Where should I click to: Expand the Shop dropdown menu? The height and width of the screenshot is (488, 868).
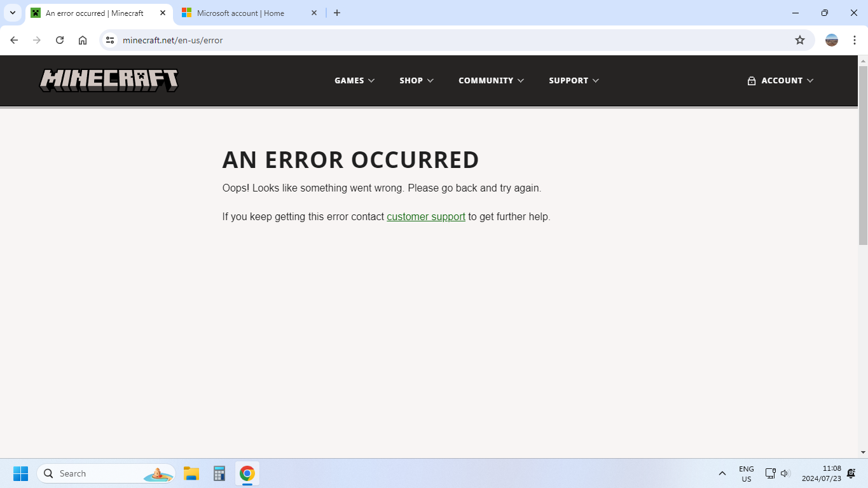tap(416, 81)
